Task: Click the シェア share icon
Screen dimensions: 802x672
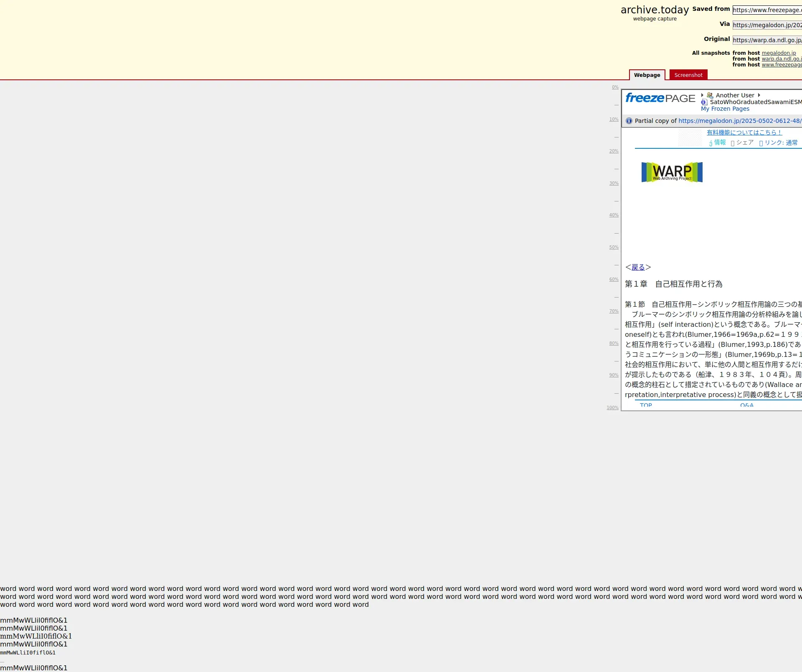Action: click(733, 143)
